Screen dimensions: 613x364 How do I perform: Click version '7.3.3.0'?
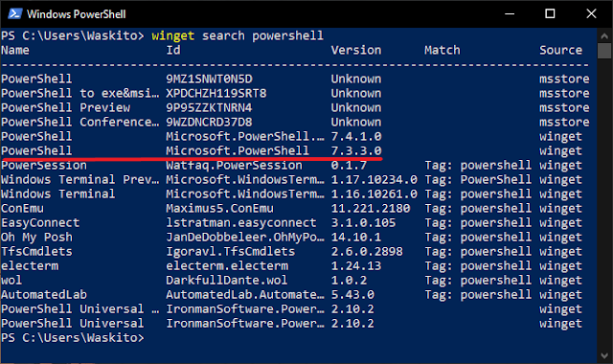[x=356, y=151]
